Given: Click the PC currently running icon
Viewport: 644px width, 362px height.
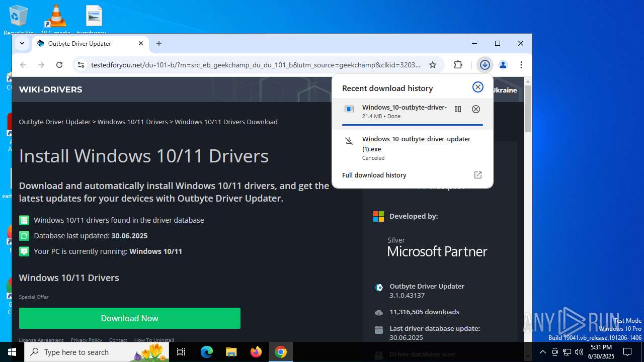Looking at the screenshot, I should pyautogui.click(x=24, y=251).
